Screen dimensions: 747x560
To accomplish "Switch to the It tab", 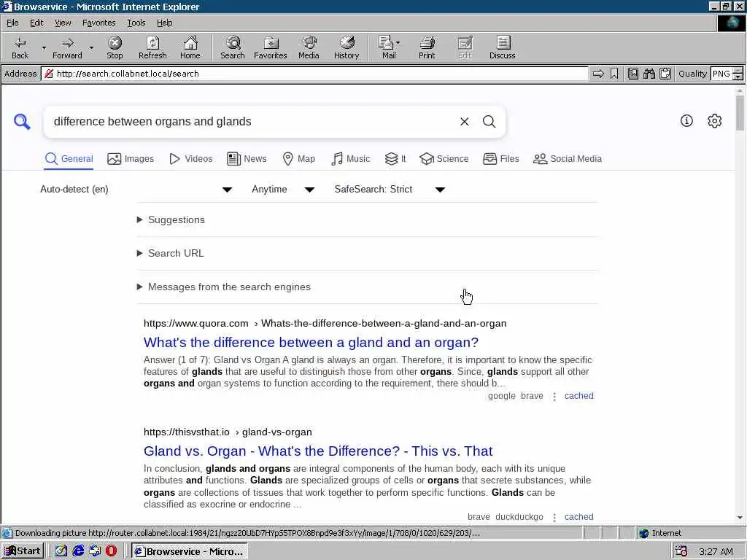I will point(395,159).
